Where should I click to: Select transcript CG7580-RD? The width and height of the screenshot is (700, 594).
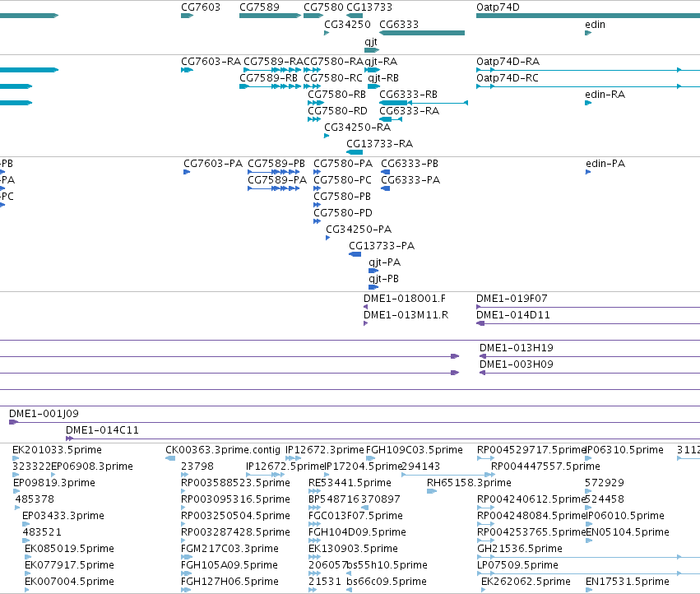coord(337,111)
